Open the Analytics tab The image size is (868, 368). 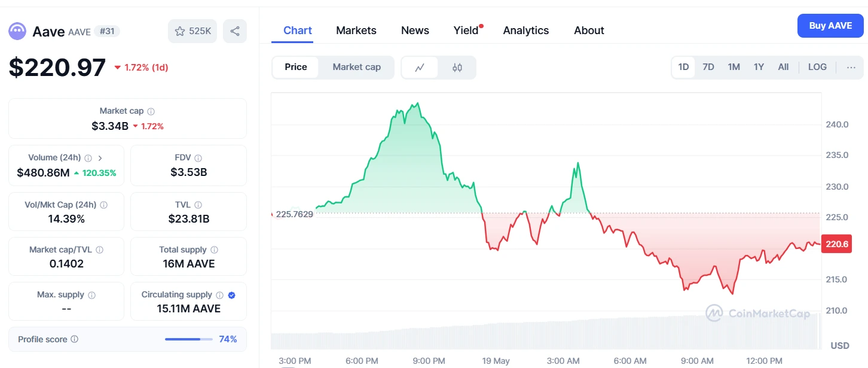tap(526, 31)
